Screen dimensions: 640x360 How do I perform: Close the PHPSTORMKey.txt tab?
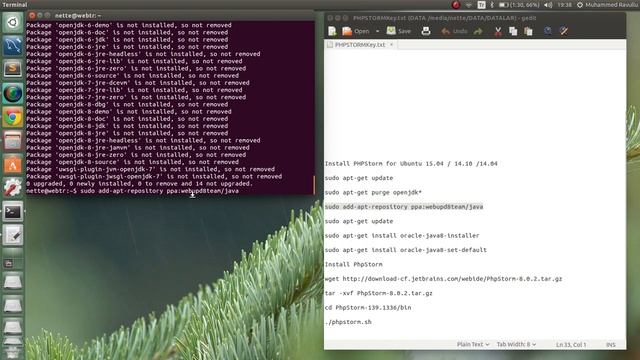(x=391, y=44)
